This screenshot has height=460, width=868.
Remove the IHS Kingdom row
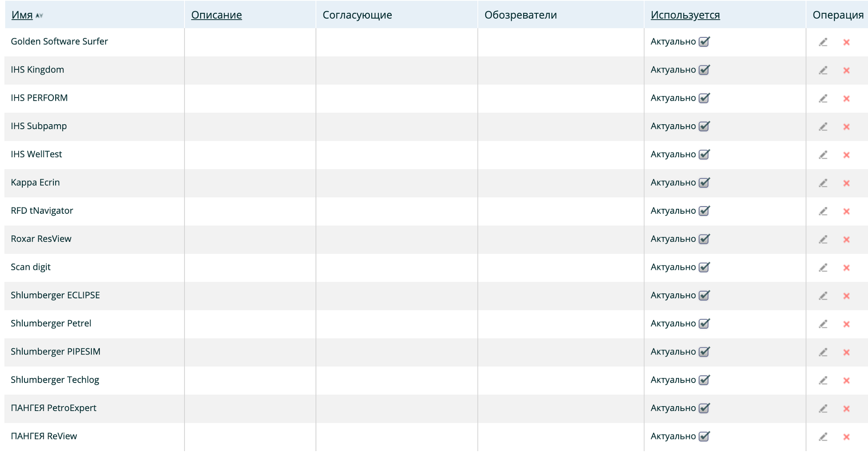(847, 70)
